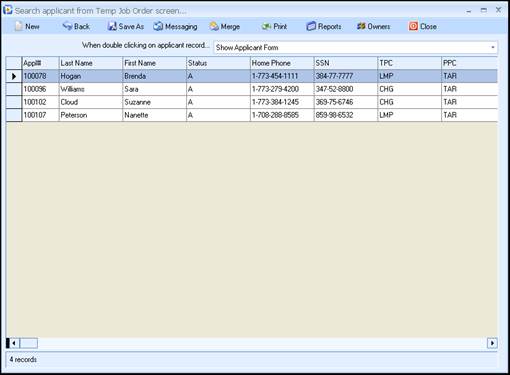Screen dimensions: 510x375
Task: Click the New document icon
Action: tap(19, 26)
